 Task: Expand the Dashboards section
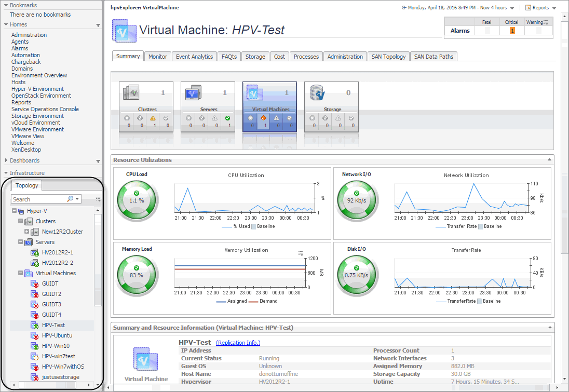[6, 160]
